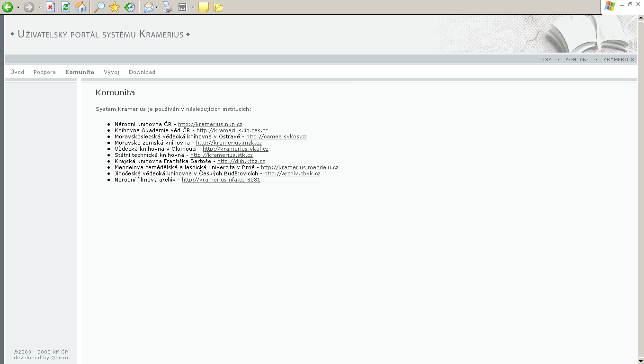Image resolution: width=644 pixels, height=364 pixels.
Task: Click the text Knihovna Akademie věd ČR
Action: click(x=152, y=130)
